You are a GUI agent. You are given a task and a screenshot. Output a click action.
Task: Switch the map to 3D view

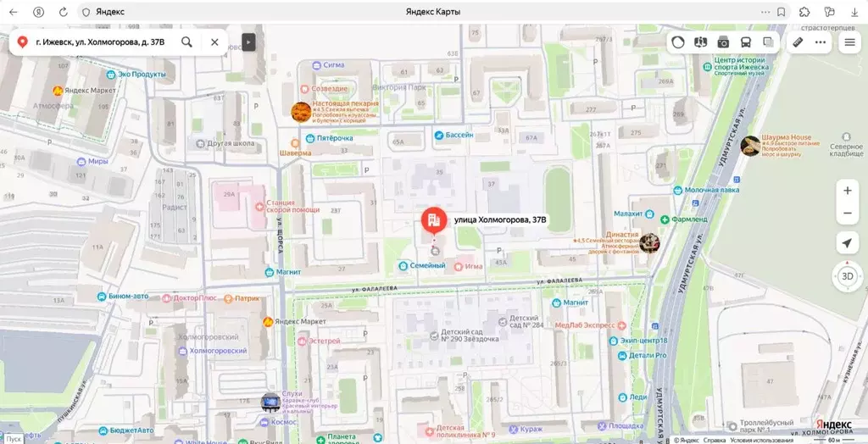click(x=847, y=275)
